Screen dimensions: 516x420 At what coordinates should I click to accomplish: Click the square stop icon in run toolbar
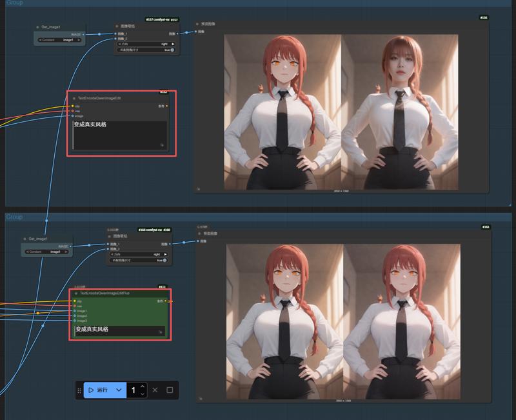click(170, 390)
